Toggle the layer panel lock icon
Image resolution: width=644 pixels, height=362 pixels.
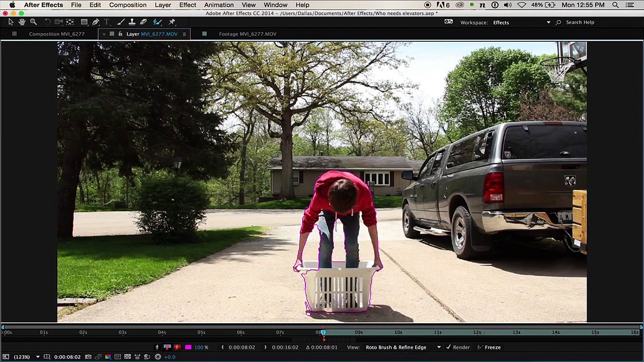[120, 34]
